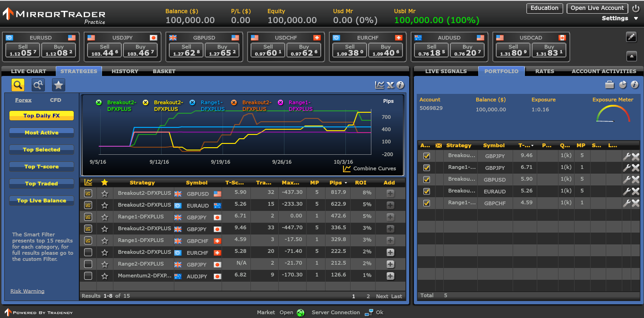Image resolution: width=644 pixels, height=318 pixels.
Task: Select the Top Live Balance filter
Action: click(x=42, y=201)
